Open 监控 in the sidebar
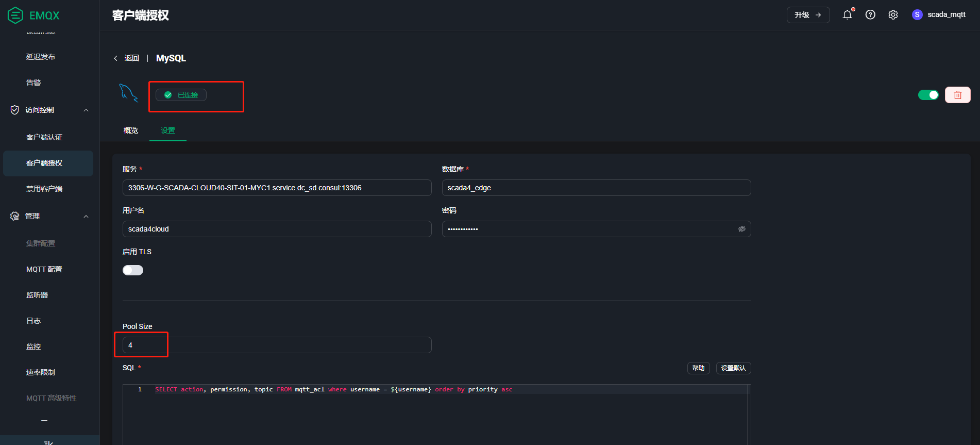 coord(33,347)
